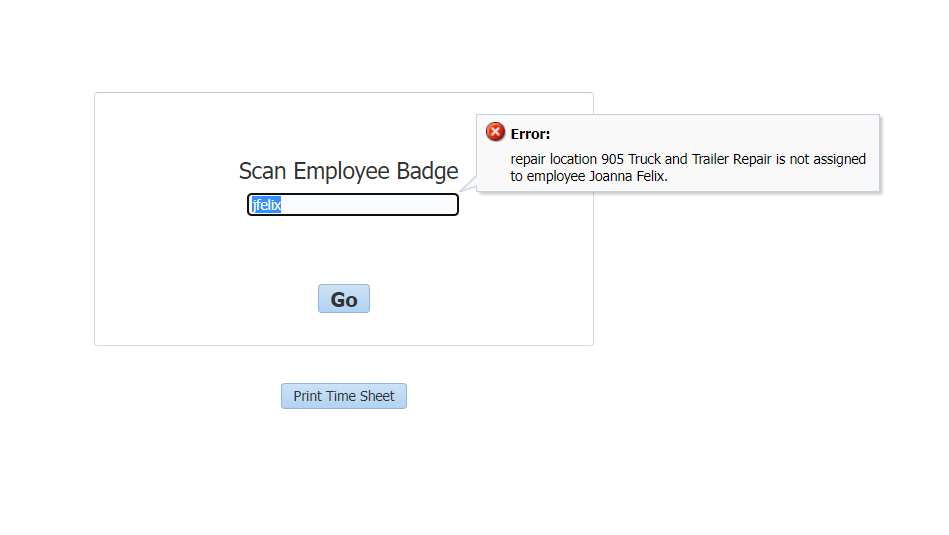This screenshot has height=535, width=949.
Task: Open Print Time Sheet
Action: click(344, 396)
